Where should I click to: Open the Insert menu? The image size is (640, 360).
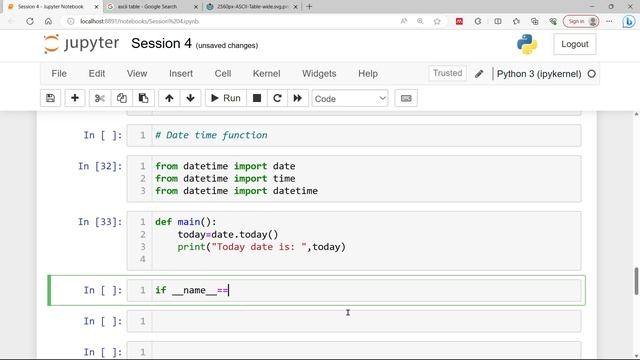[x=181, y=73]
